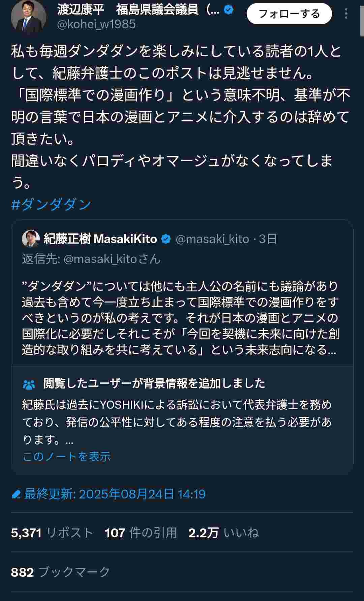
Task: Open edit history at 最終更新 2025年08月24日
Action: (115, 494)
